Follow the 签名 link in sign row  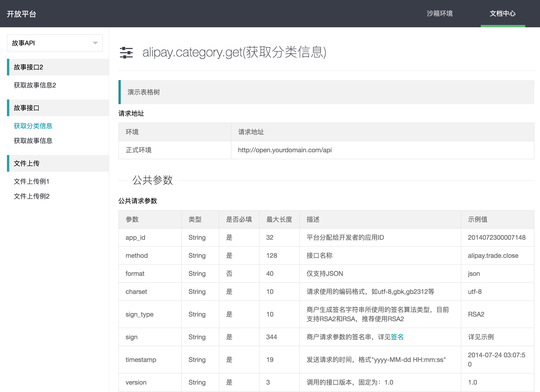coord(397,337)
